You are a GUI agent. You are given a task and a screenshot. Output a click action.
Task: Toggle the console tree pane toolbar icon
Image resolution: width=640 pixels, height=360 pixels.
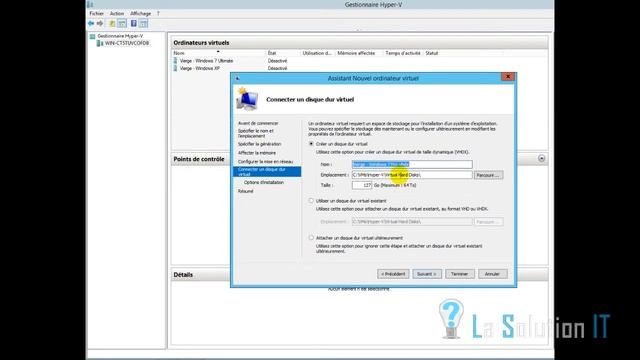click(122, 24)
